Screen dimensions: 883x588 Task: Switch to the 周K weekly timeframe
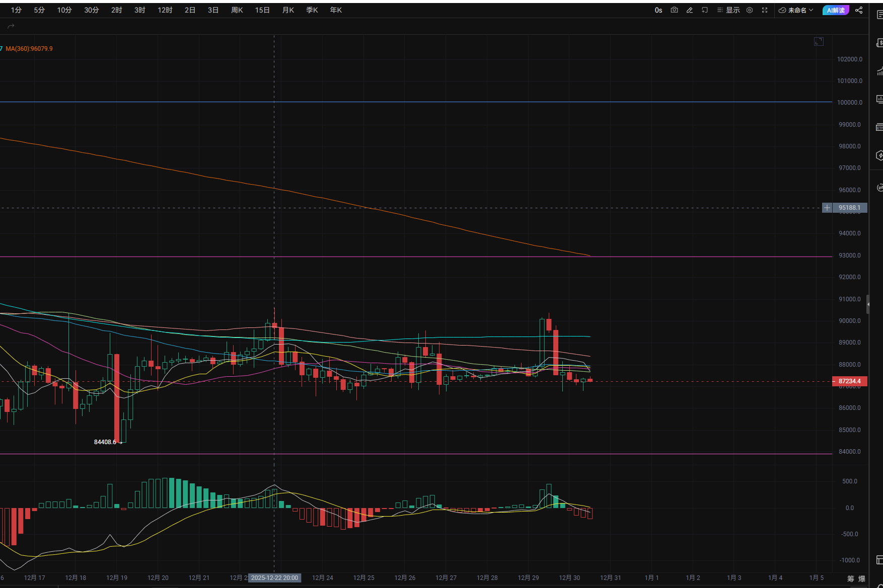(237, 10)
